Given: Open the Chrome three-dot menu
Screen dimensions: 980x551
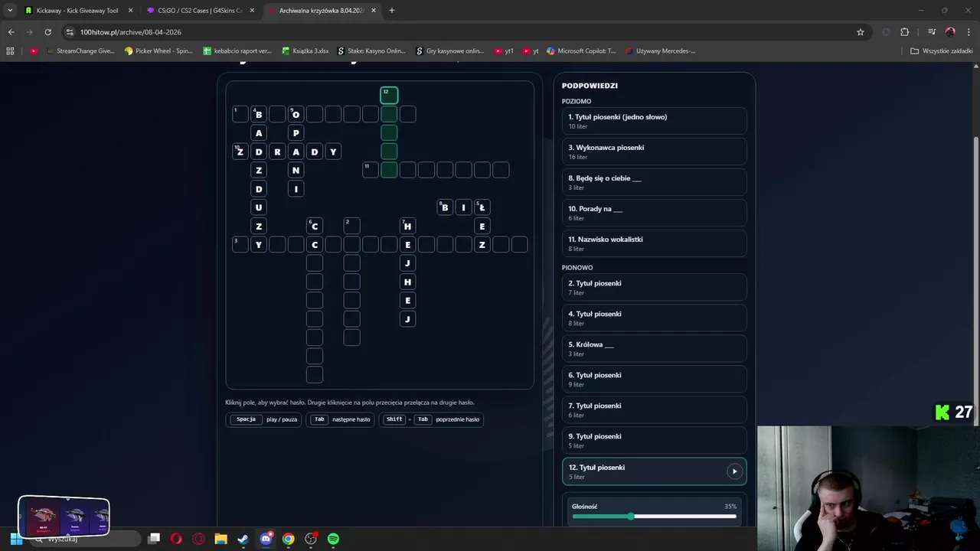Looking at the screenshot, I should [x=969, y=32].
